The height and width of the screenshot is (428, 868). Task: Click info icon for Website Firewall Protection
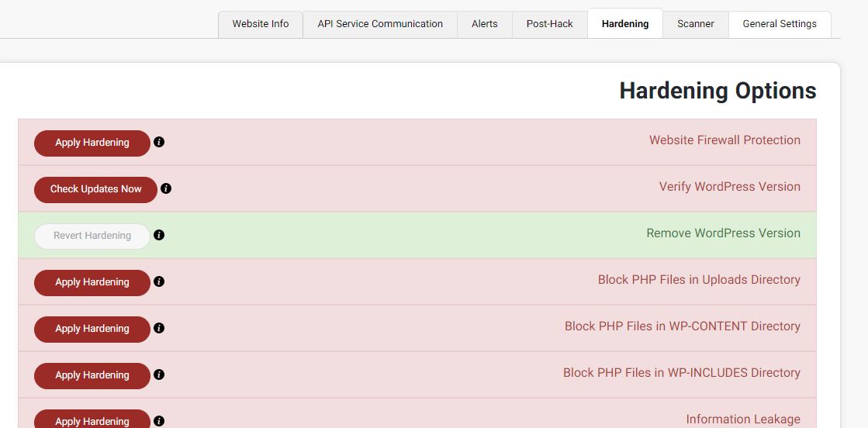coord(159,143)
